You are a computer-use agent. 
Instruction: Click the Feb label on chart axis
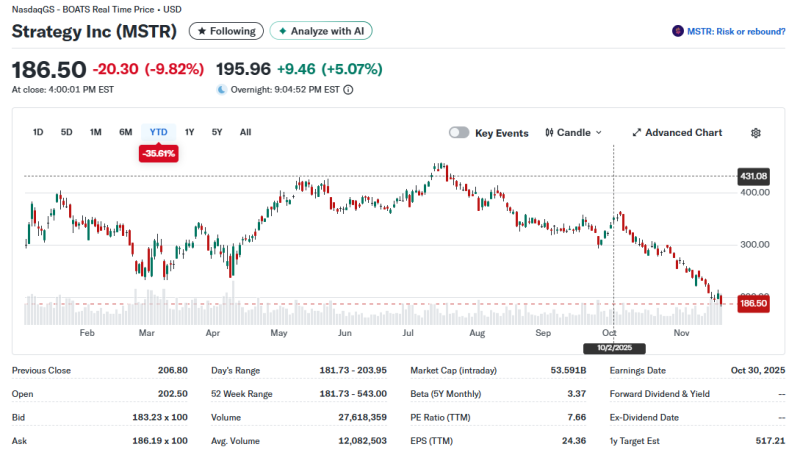point(87,333)
